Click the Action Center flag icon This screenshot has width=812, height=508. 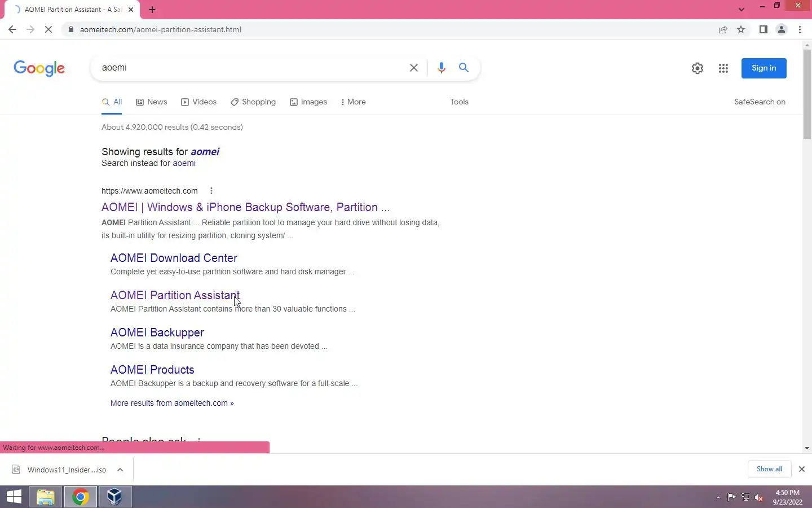731,497
